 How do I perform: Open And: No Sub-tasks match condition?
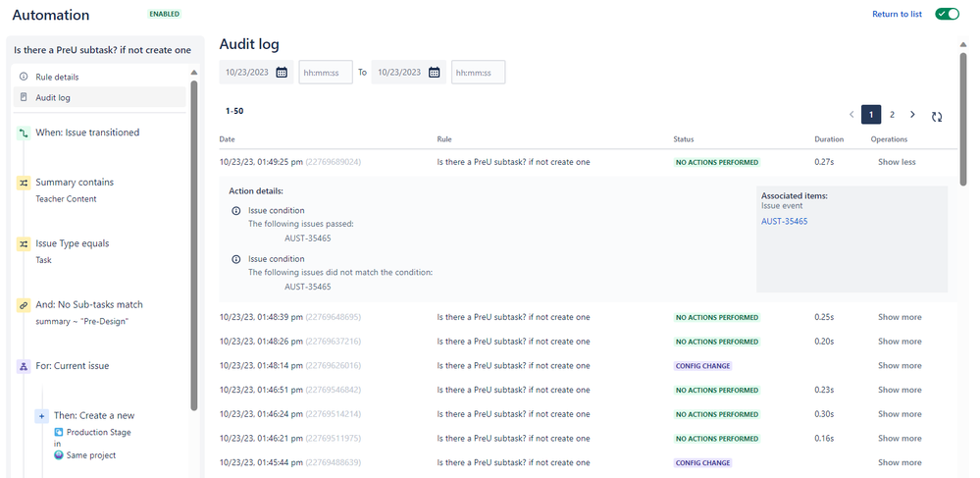point(89,312)
